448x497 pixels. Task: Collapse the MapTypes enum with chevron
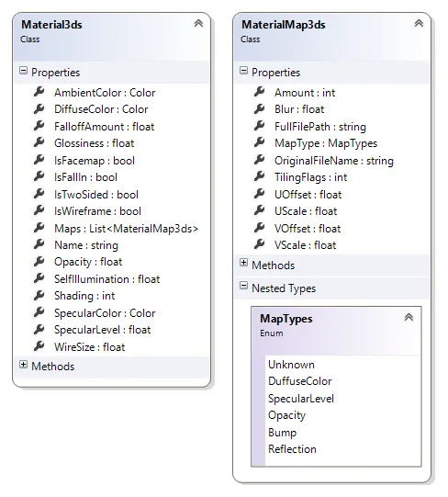pyautogui.click(x=409, y=317)
